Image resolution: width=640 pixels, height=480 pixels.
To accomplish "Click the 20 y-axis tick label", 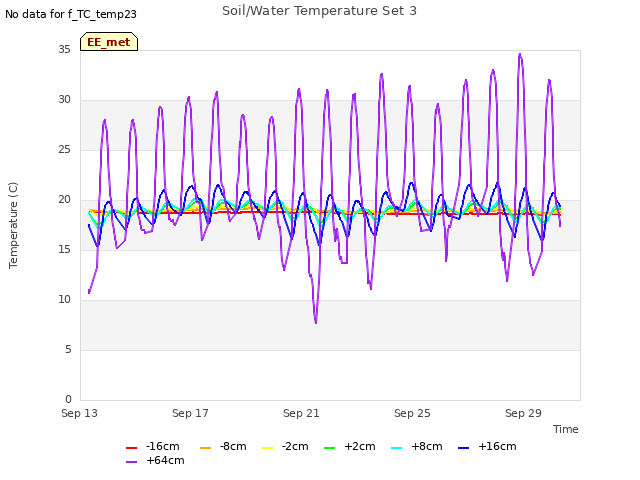I will 64,200.
